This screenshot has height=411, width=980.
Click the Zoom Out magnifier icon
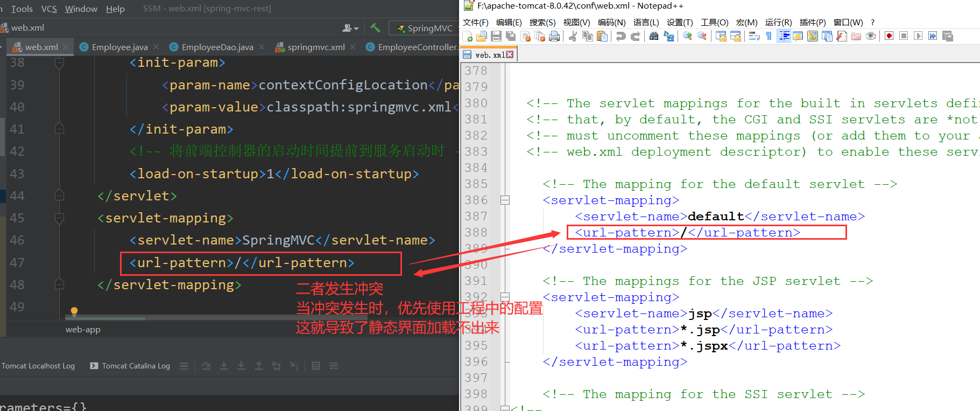702,36
